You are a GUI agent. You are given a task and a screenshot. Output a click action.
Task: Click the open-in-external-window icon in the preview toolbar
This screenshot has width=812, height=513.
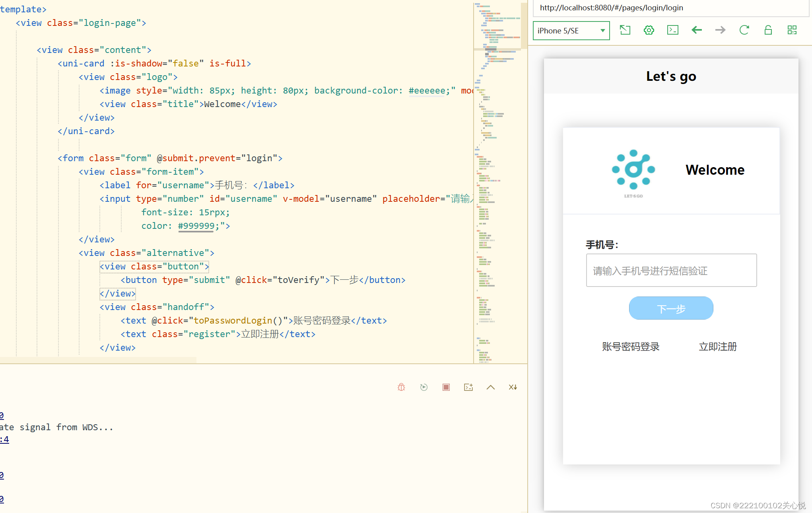(625, 30)
